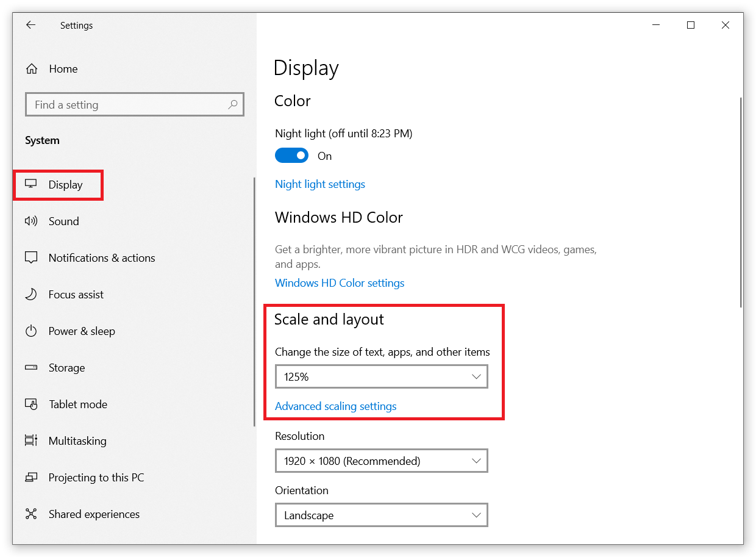Click the Focus assist moon icon
This screenshot has height=557, width=756.
point(31,294)
